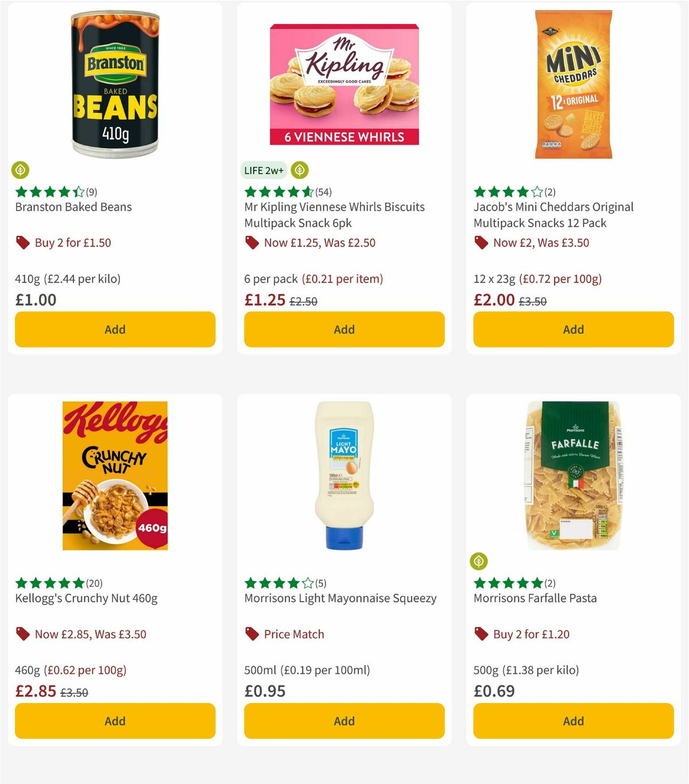The image size is (689, 784).
Task: Click the red price tag icon on Mini Cheddars offer
Action: click(x=481, y=243)
